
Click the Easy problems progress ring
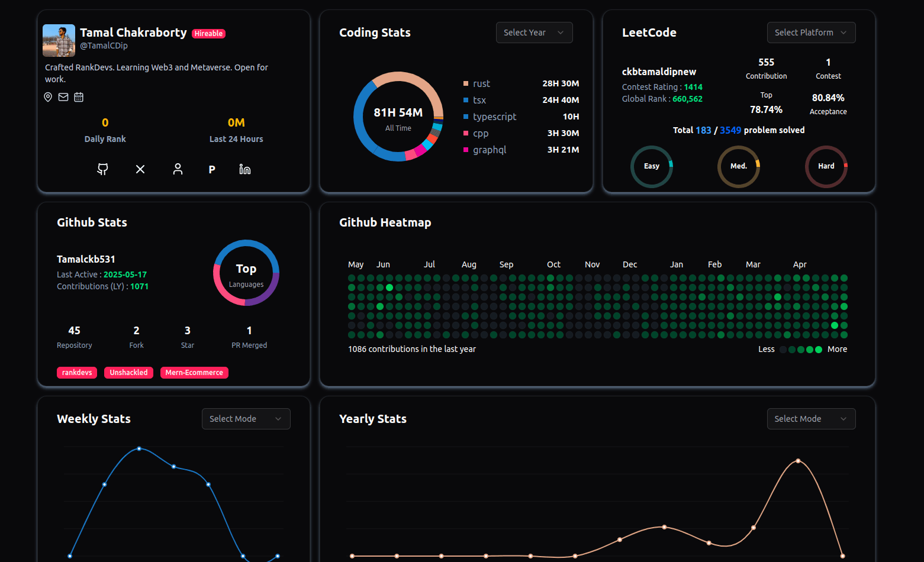pos(652,167)
